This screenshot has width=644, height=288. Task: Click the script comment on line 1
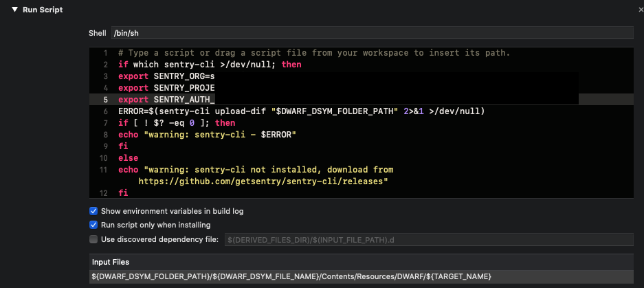(x=314, y=53)
